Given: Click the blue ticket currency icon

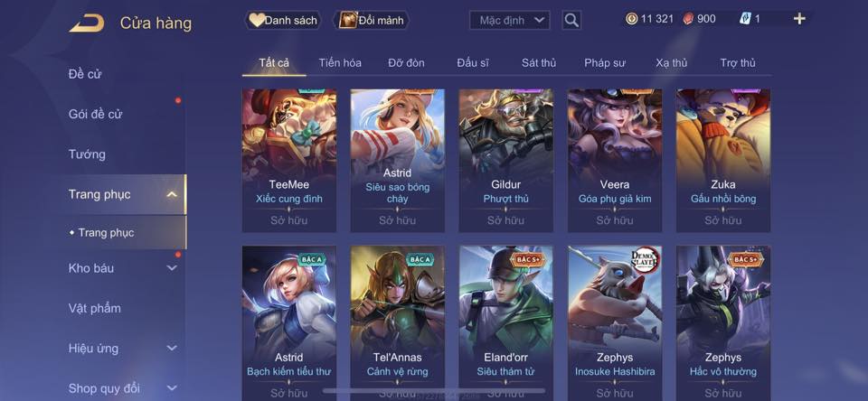Looking at the screenshot, I should tap(745, 19).
